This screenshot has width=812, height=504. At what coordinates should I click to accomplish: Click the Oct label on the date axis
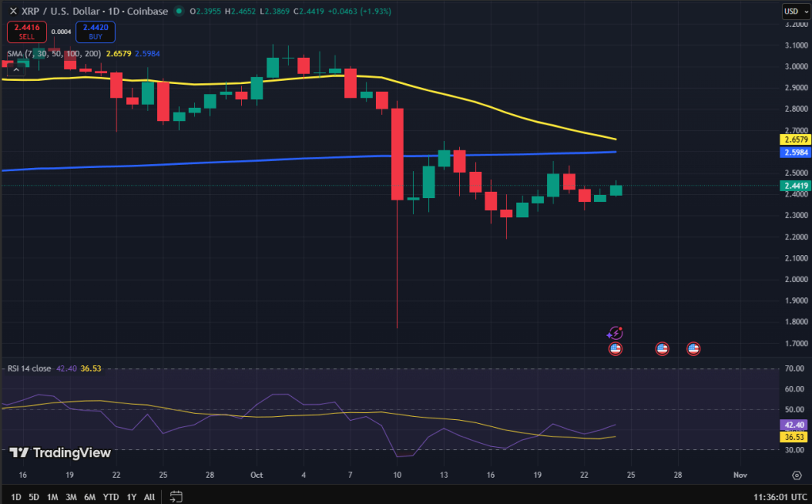(x=256, y=475)
